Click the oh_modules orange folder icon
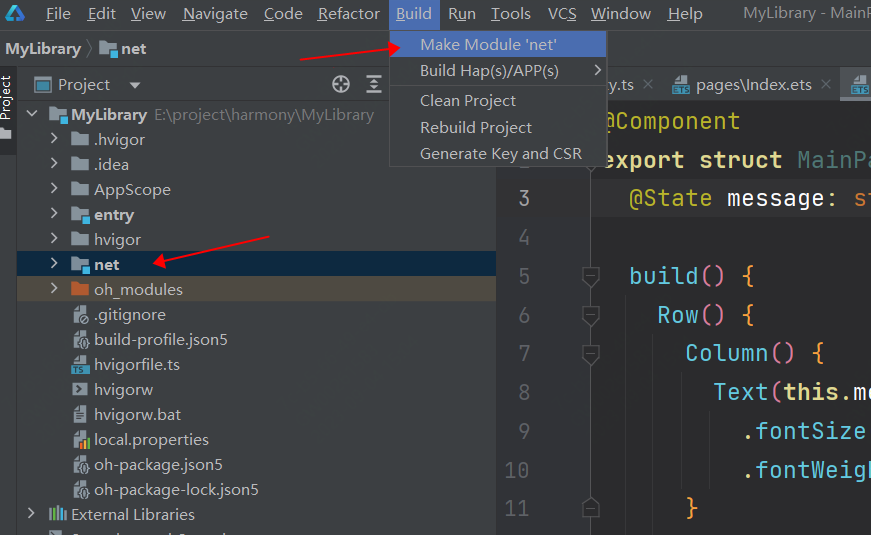871x535 pixels. pos(80,290)
